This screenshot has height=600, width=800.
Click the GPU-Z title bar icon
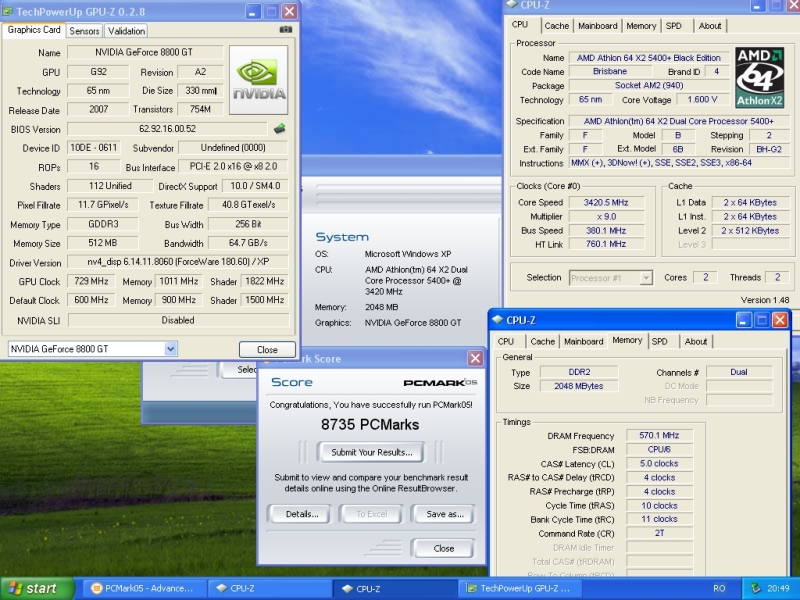[7, 11]
